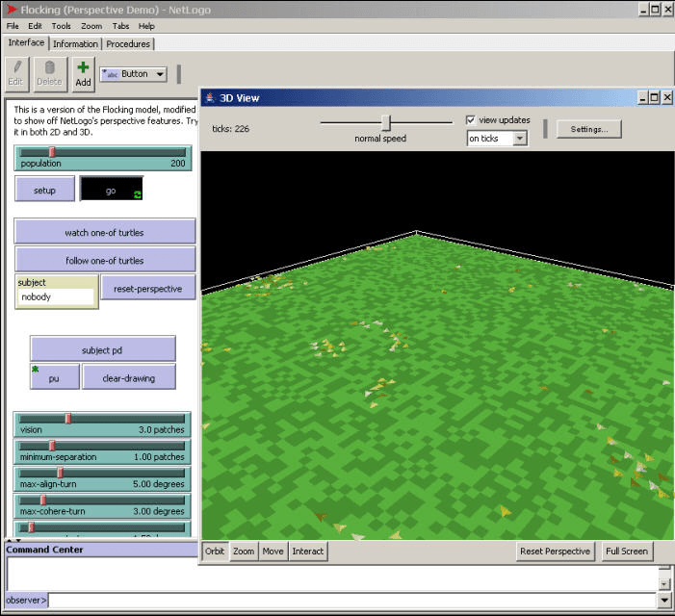The width and height of the screenshot is (675, 616).
Task: Click the clear-drawing button
Action: click(129, 377)
